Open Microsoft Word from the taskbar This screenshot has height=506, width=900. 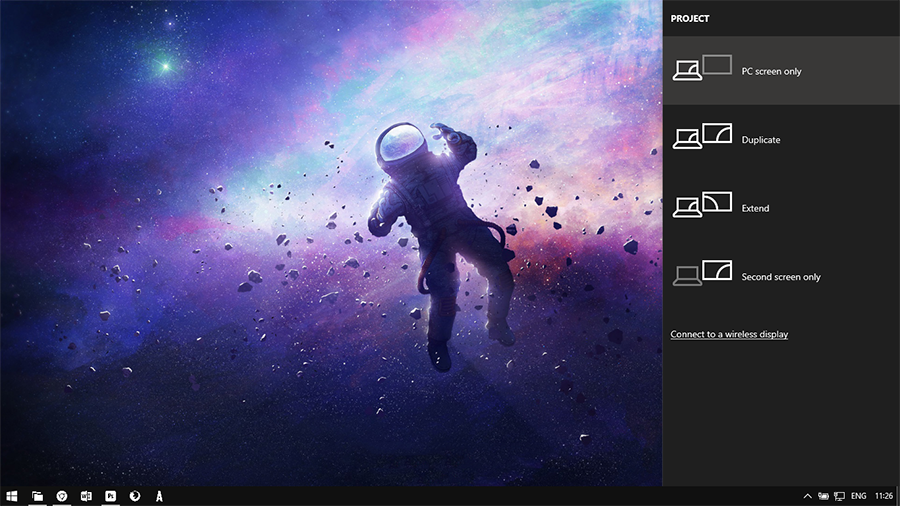pos(86,496)
